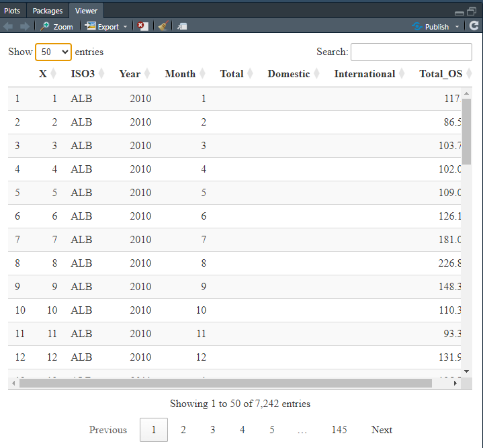Focus the Search input field
Image resolution: width=483 pixels, height=448 pixels.
[x=411, y=52]
